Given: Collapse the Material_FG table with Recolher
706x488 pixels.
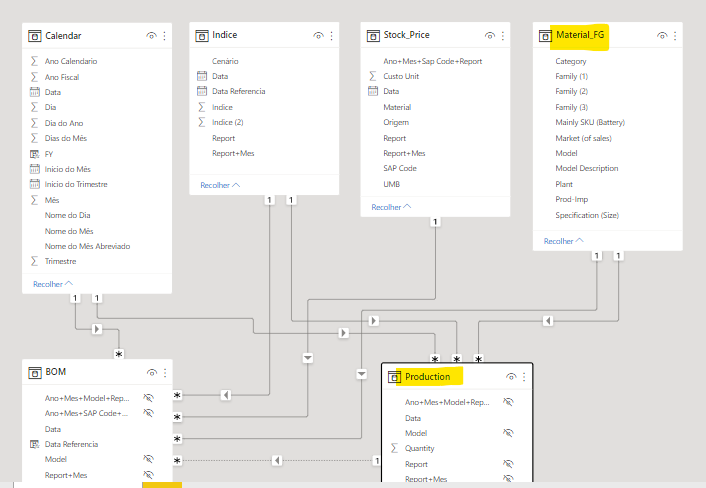Looking at the screenshot, I should pos(564,241).
